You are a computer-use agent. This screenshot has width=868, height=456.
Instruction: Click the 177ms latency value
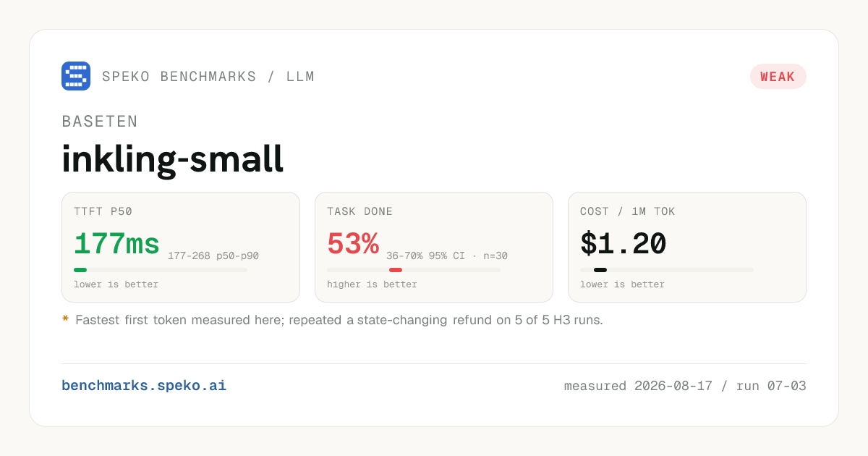(x=116, y=244)
